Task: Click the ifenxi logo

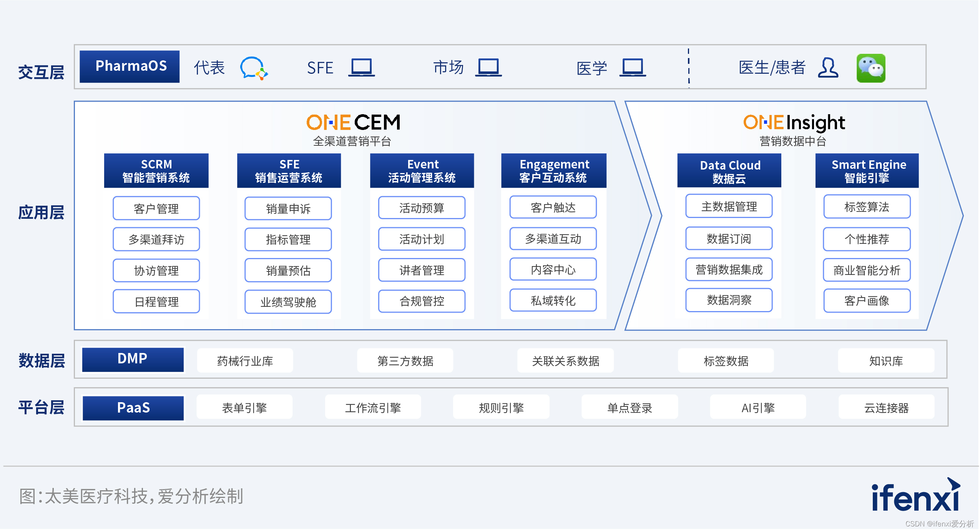Action: (916, 495)
